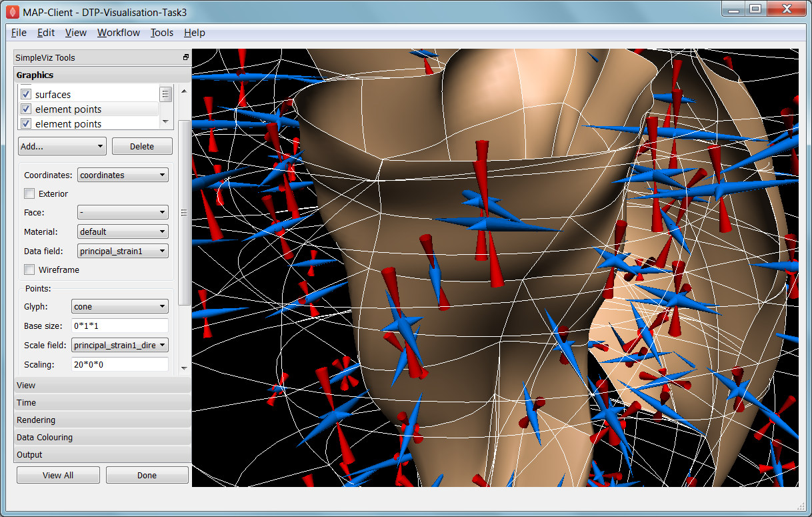
Task: Toggle the surfaces graphics checkbox
Action: click(x=26, y=94)
